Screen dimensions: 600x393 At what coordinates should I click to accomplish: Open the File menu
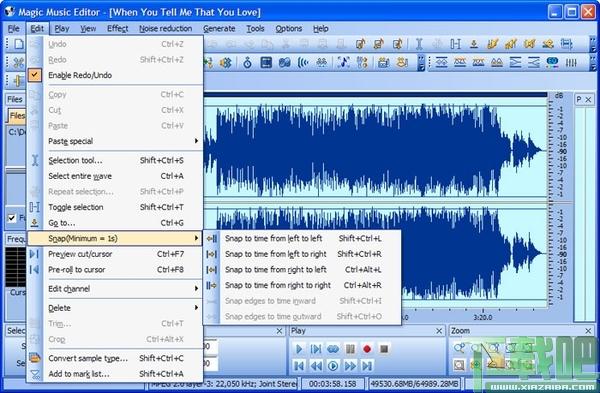tap(14, 29)
